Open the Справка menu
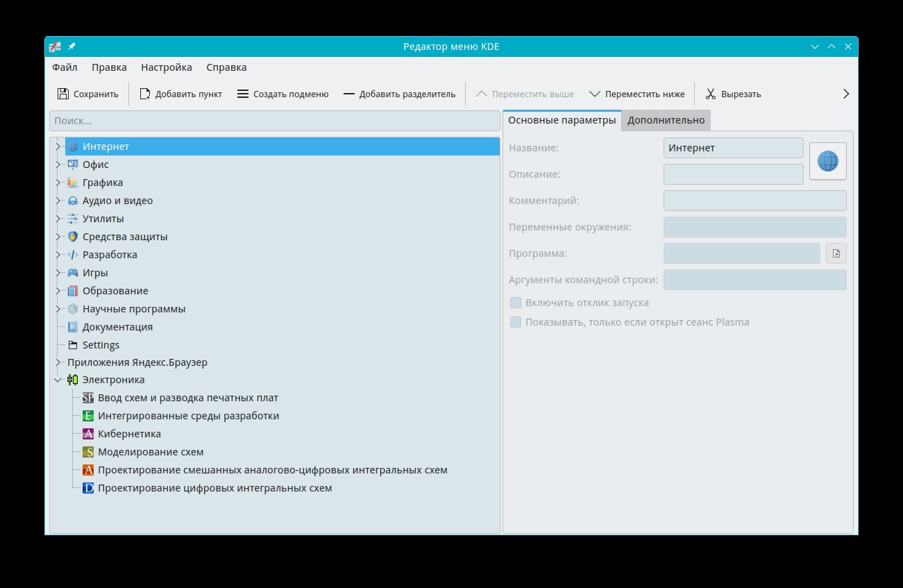This screenshot has width=903, height=588. pyautogui.click(x=226, y=67)
